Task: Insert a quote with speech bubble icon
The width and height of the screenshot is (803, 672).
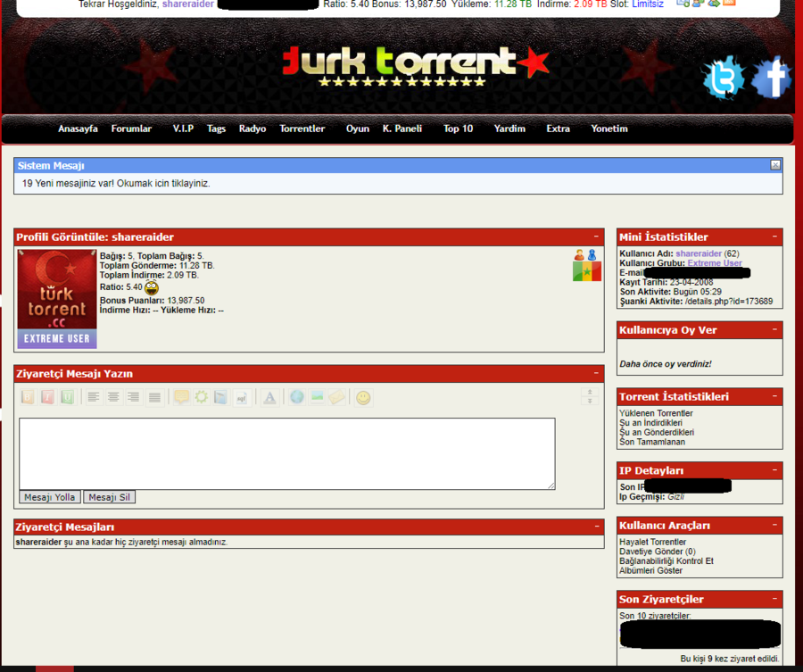Action: pyautogui.click(x=181, y=397)
